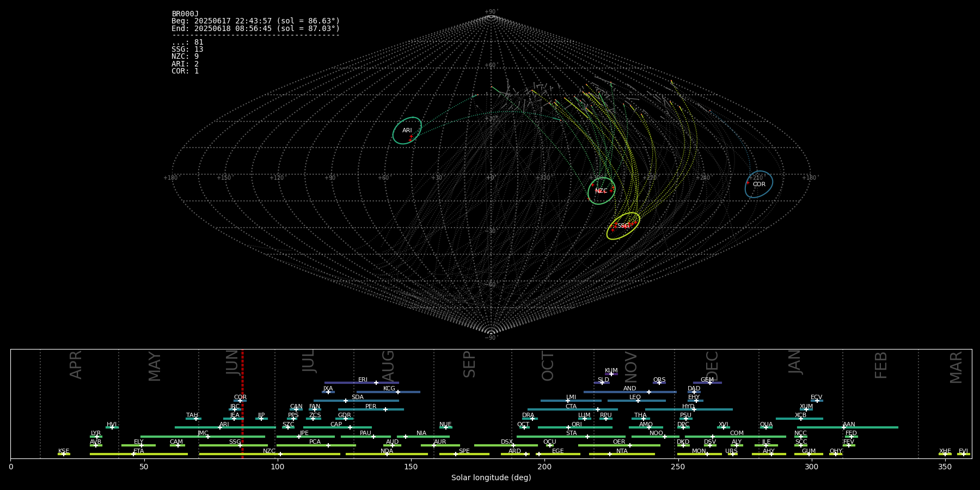Screen dimensions: 980x490
Task: Click the +90° label at the map top
Action: 491,11
